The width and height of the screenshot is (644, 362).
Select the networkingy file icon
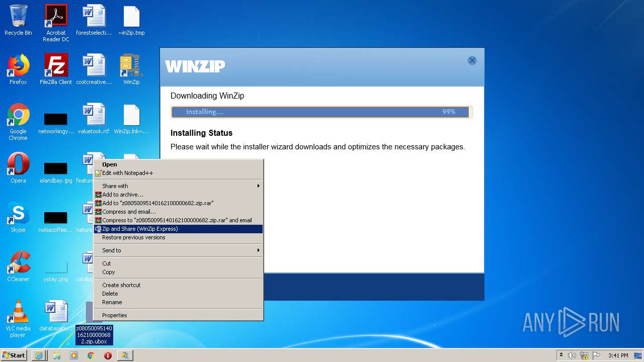coord(56,123)
